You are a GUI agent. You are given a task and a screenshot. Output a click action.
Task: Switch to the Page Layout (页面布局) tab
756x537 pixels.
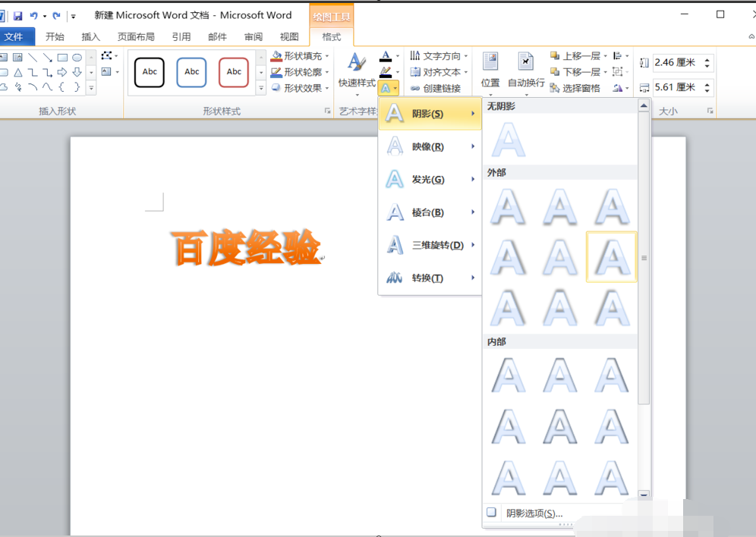point(136,36)
